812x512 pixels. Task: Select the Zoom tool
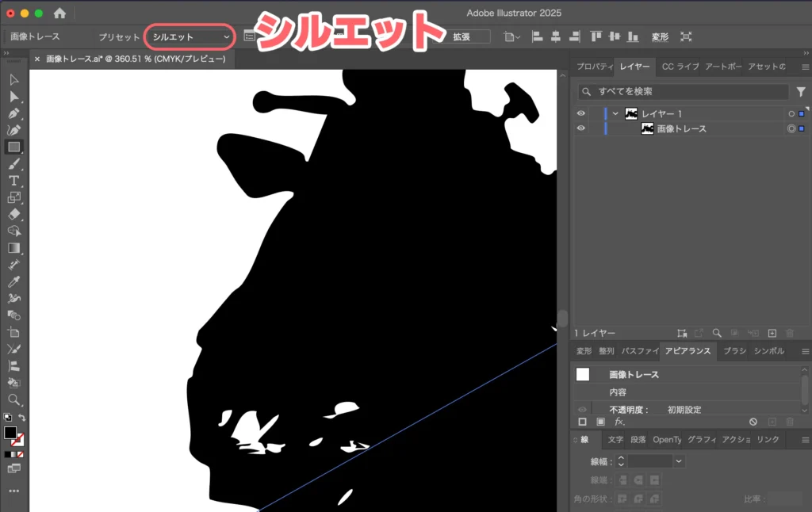click(x=13, y=398)
